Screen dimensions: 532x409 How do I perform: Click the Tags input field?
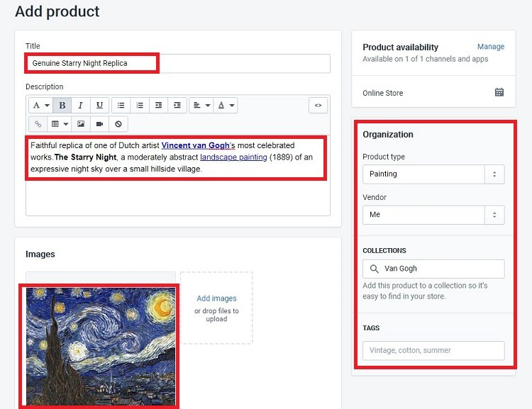point(433,350)
